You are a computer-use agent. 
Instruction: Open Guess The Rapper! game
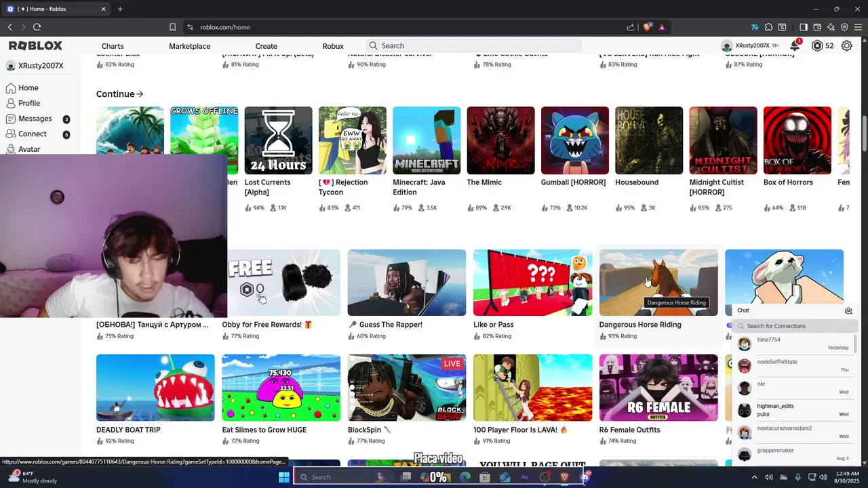(407, 283)
